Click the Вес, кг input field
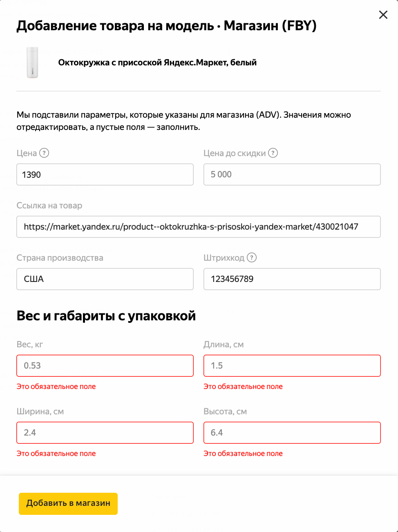The image size is (398, 532). coord(105,366)
